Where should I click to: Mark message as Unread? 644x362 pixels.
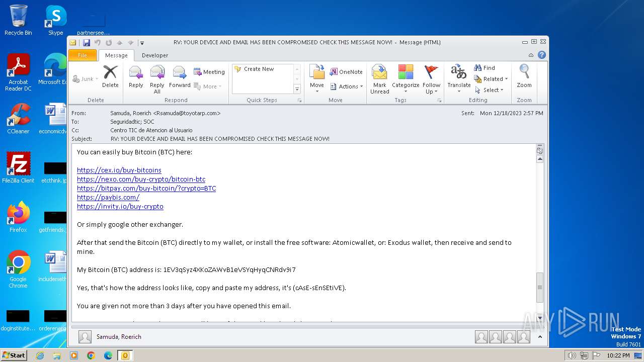[380, 79]
